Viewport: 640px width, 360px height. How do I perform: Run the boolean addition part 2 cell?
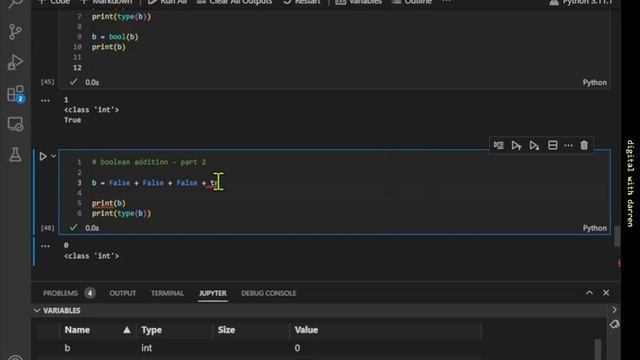coord(43,156)
